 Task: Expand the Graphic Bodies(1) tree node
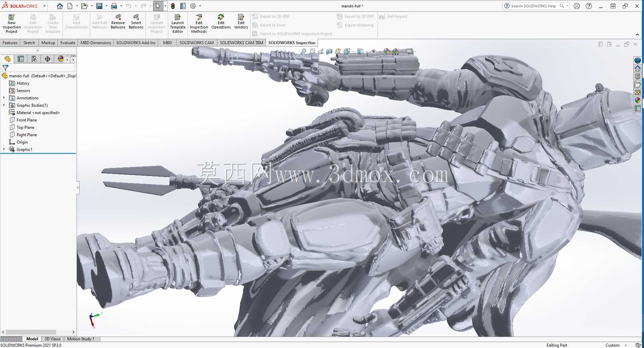[x=4, y=105]
